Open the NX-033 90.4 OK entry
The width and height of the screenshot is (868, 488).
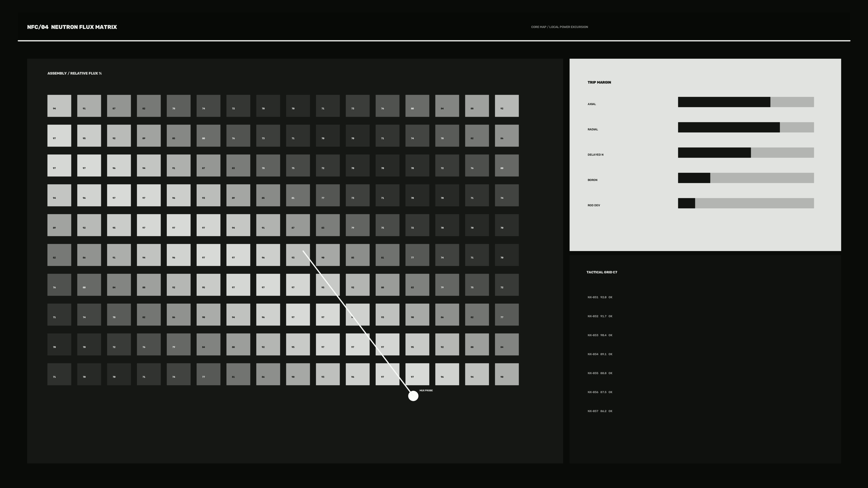(600, 335)
